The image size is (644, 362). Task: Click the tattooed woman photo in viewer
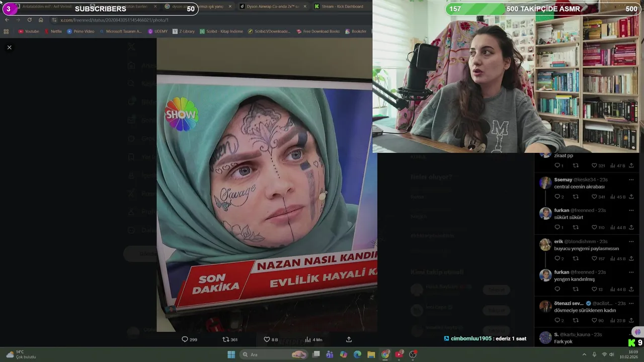coord(267,185)
